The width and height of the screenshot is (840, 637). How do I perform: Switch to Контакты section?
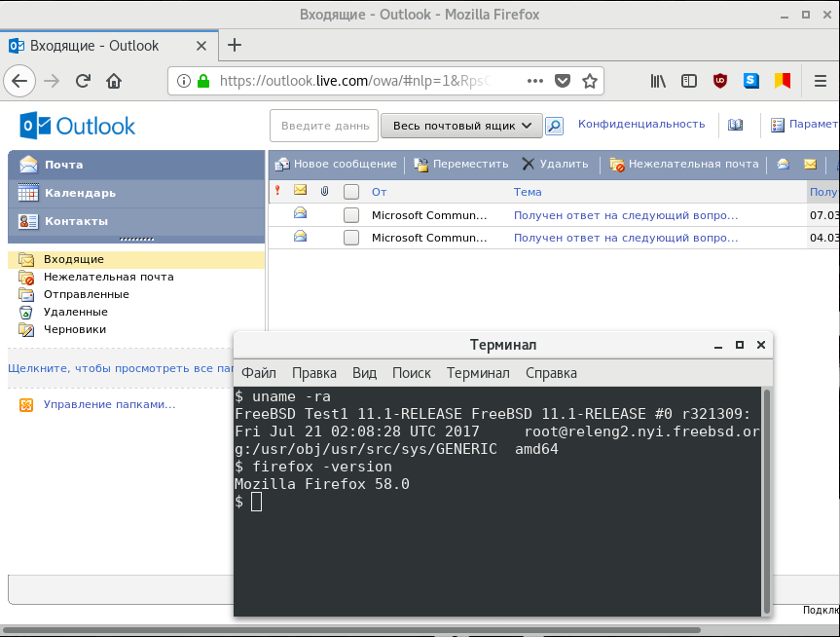136,221
